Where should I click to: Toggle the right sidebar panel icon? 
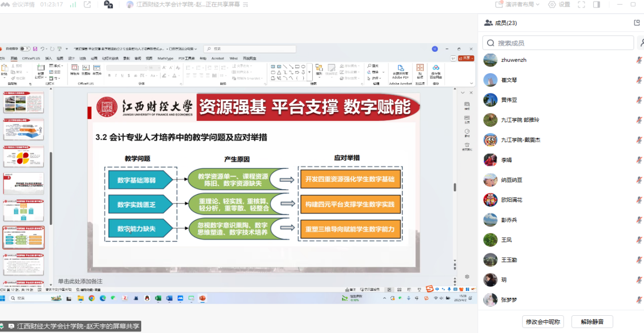(x=596, y=5)
